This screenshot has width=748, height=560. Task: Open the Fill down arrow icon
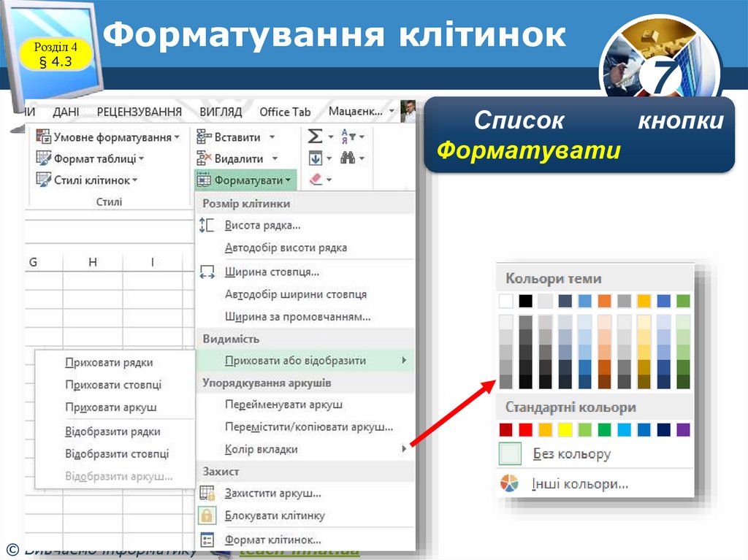[316, 158]
